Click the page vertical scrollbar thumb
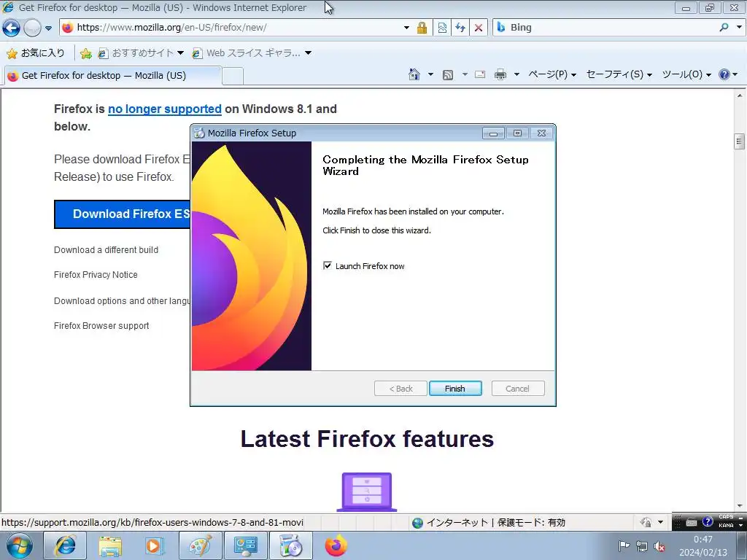Screen dimensions: 747x560 point(740,141)
